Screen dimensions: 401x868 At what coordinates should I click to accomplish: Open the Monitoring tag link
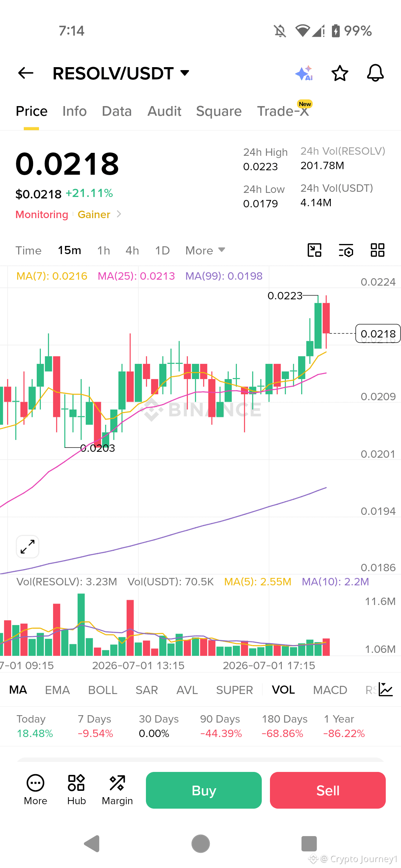pos(42,214)
